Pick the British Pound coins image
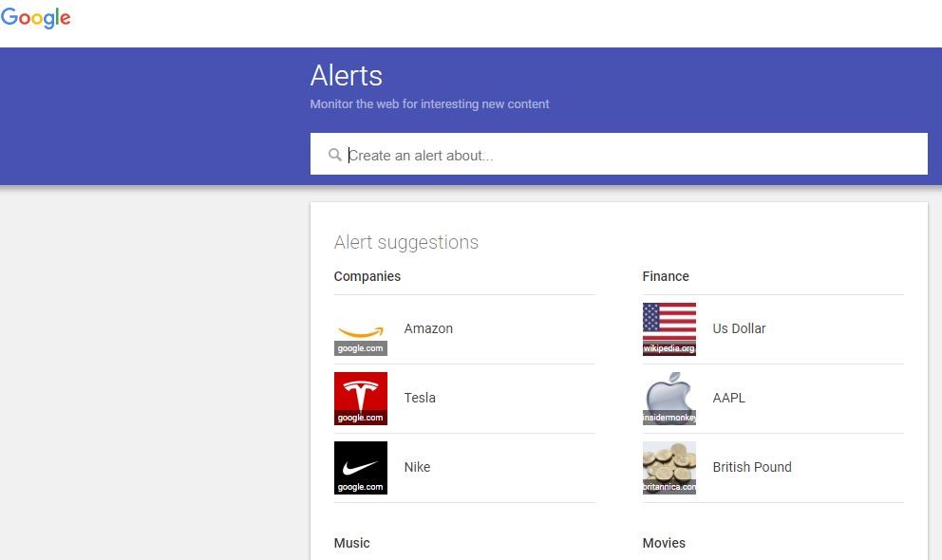Screen dimensions: 942x560 coord(669,468)
